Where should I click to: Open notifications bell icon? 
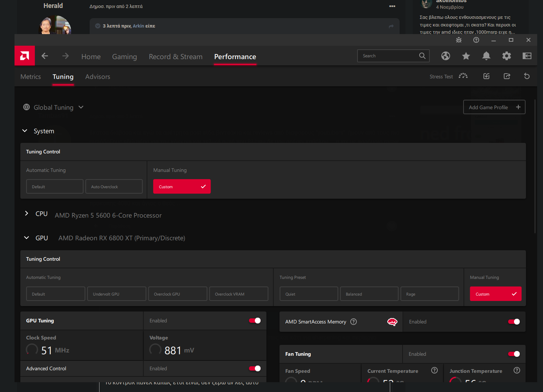point(486,56)
